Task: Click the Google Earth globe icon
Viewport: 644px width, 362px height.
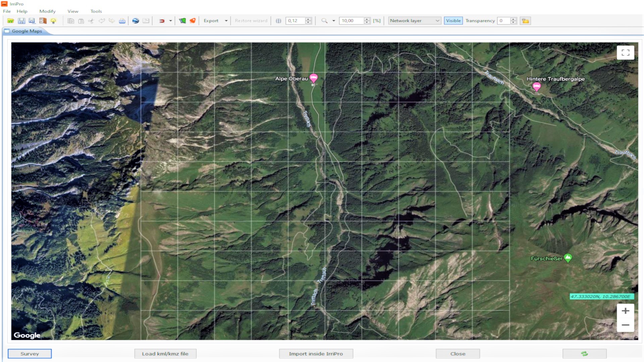Action: click(x=136, y=21)
